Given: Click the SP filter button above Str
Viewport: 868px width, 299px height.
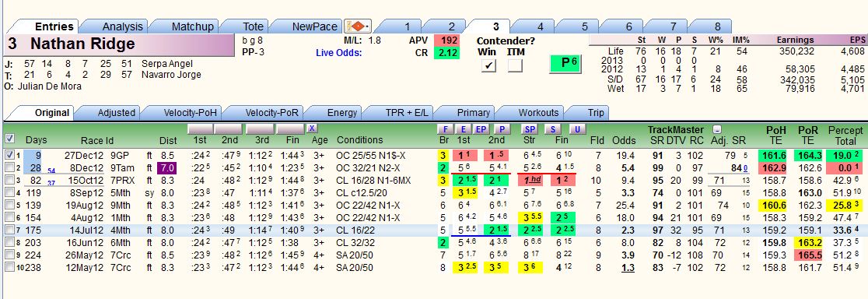Looking at the screenshot, I should pyautogui.click(x=528, y=129).
